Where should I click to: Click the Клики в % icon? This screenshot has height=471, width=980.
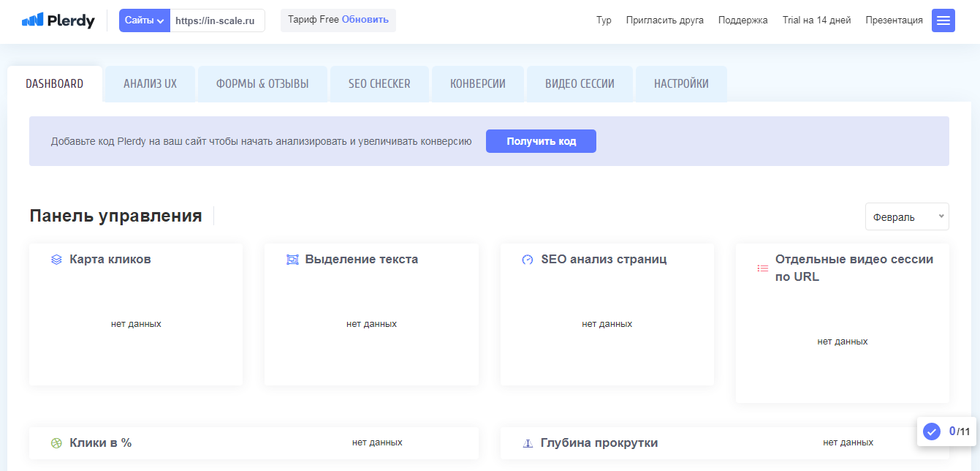pos(56,442)
